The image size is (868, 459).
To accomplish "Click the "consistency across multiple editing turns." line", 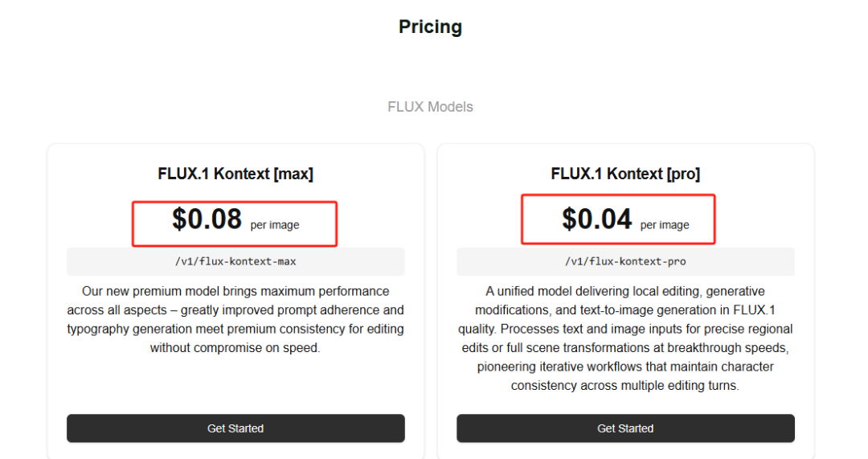I will click(x=625, y=386).
